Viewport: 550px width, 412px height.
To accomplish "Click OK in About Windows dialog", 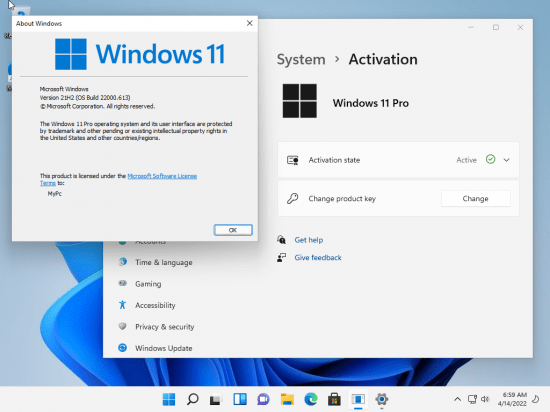I will click(233, 230).
